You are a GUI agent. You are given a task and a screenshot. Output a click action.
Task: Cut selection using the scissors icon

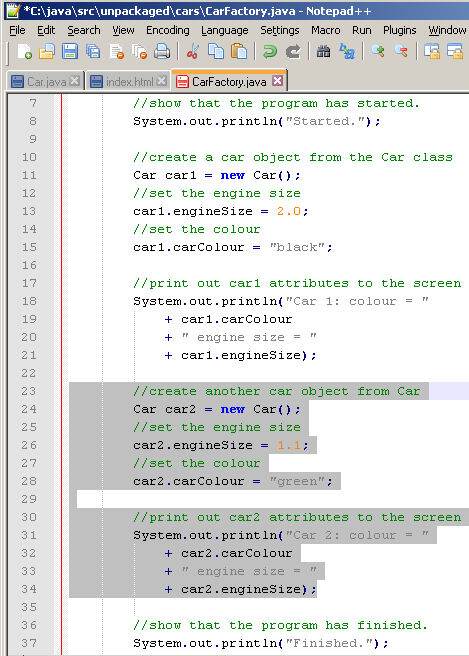(192, 52)
